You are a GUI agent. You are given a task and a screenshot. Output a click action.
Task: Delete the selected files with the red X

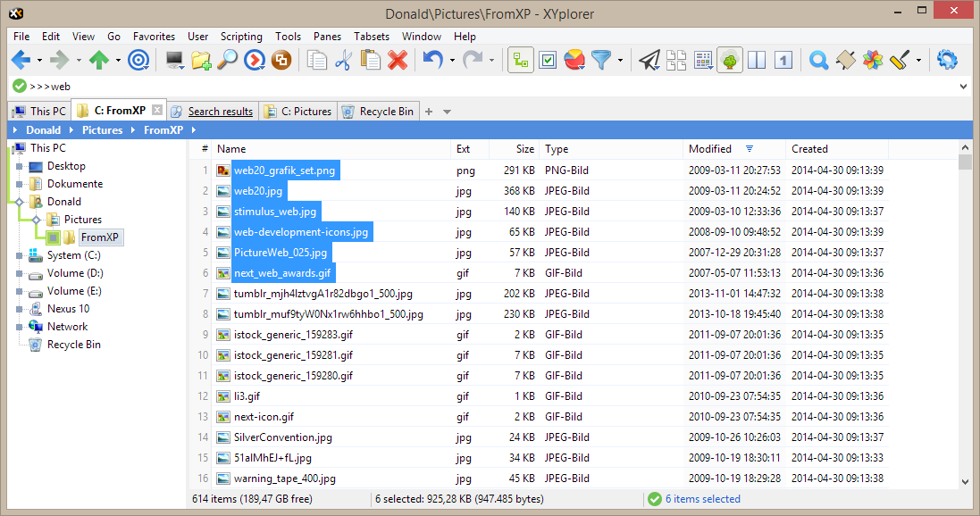coord(397,60)
